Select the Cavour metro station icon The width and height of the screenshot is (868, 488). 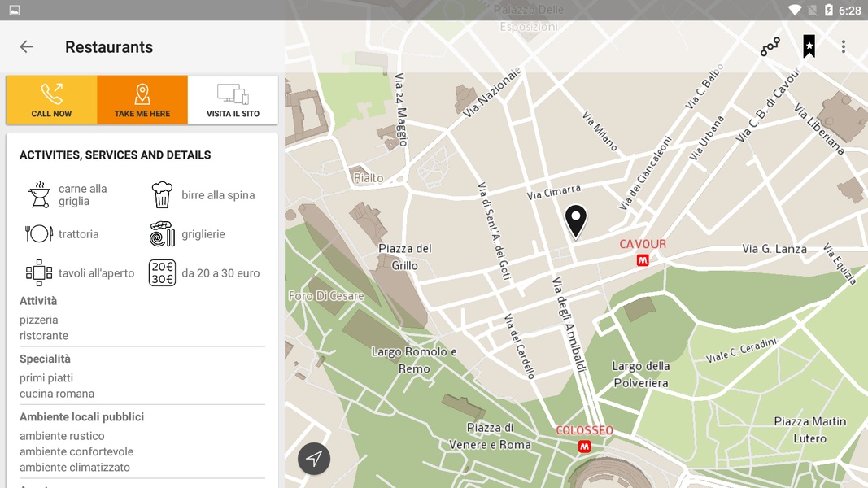point(642,259)
